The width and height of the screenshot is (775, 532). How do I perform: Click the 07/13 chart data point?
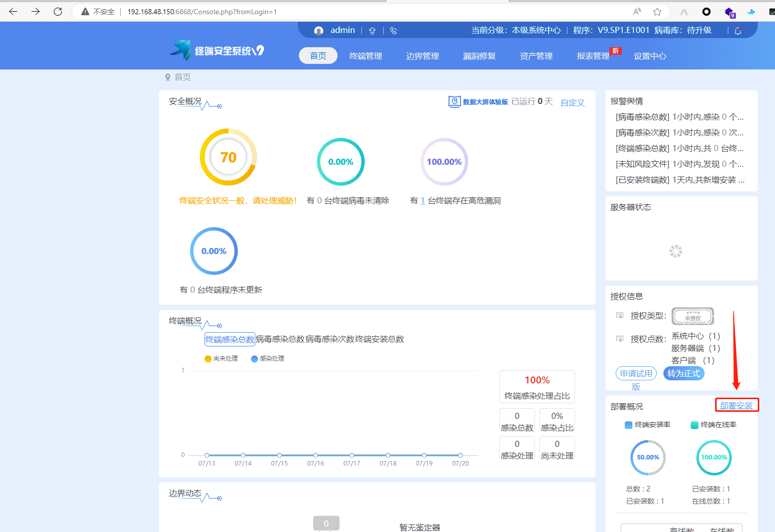(207, 455)
